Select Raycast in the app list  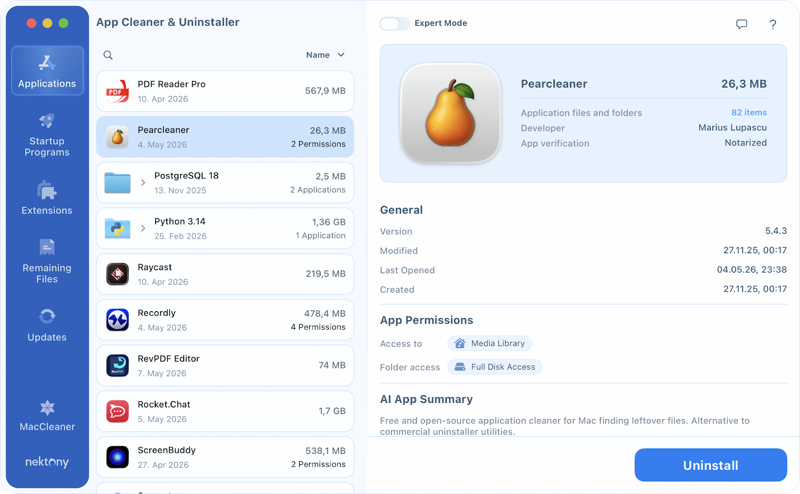coord(225,274)
